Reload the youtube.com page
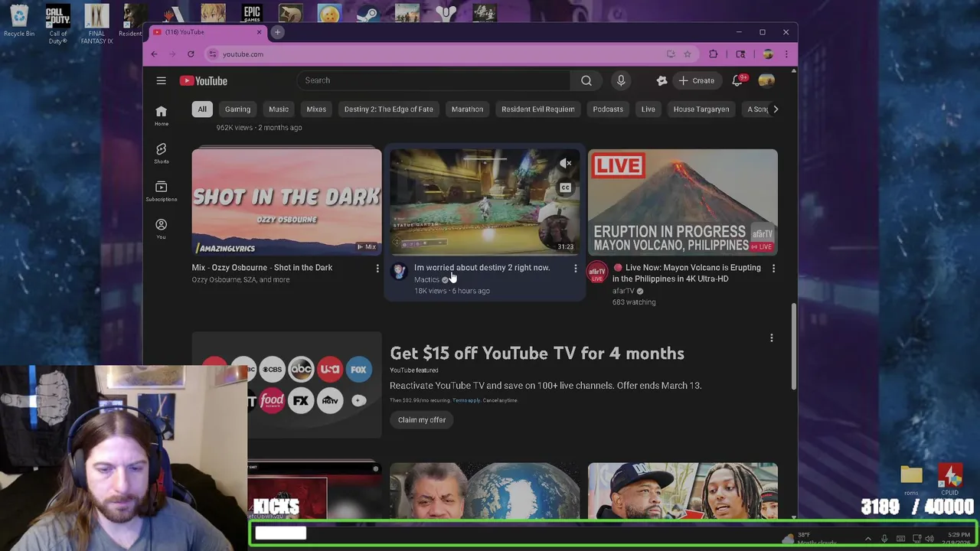The width and height of the screenshot is (980, 551). (x=191, y=54)
